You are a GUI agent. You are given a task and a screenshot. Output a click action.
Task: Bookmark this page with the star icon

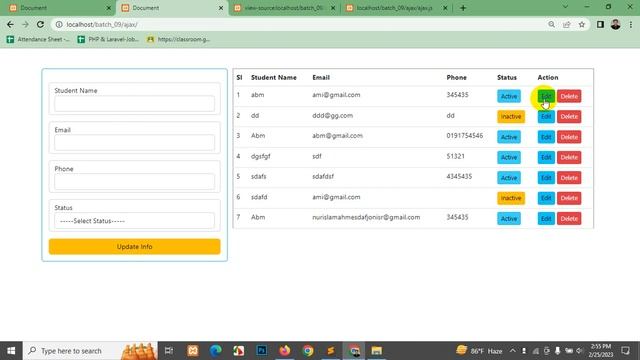(x=582, y=24)
